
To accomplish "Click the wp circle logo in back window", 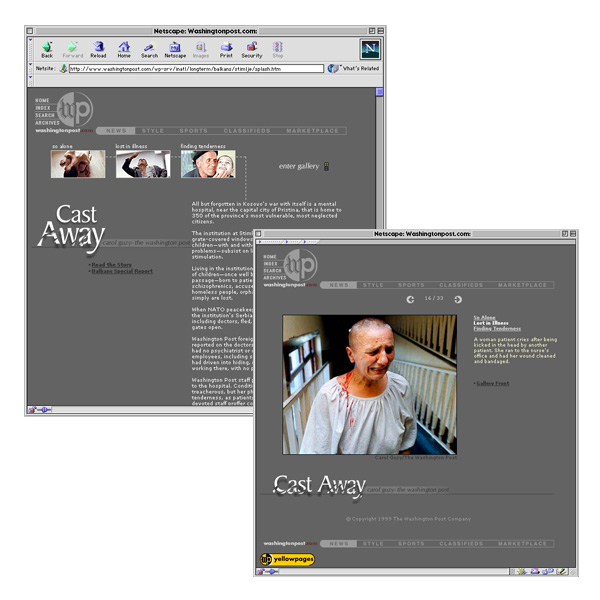I will [x=75, y=109].
